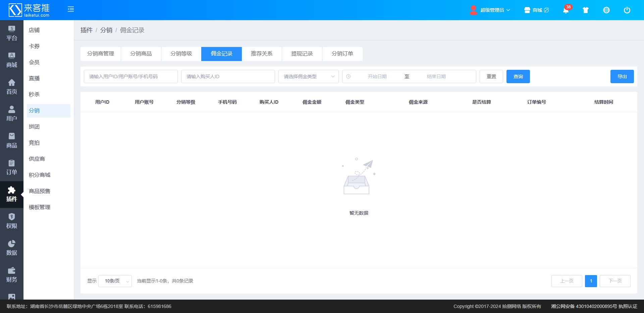Switch to the 分销商管理 tab
The image size is (644, 313).
click(101, 54)
